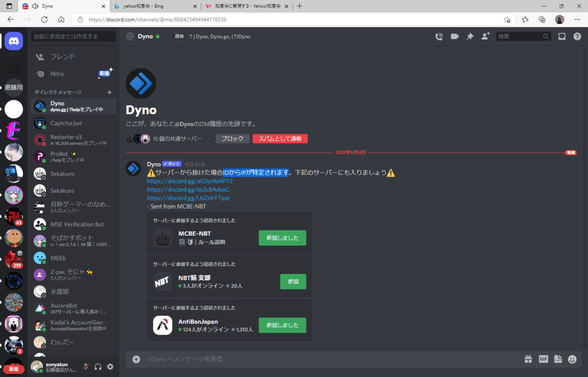
Task: Click the browser back arrow
Action: pyautogui.click(x=11, y=19)
